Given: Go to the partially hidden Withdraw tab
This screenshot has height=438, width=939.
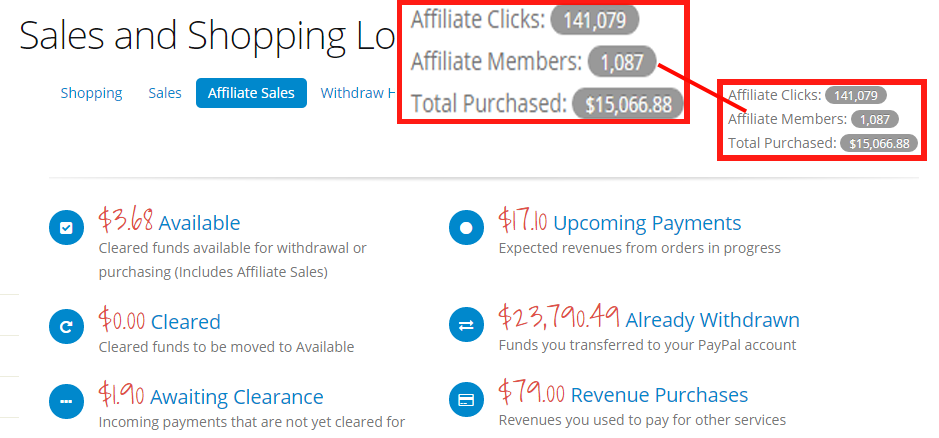Looking at the screenshot, I should pos(352,93).
